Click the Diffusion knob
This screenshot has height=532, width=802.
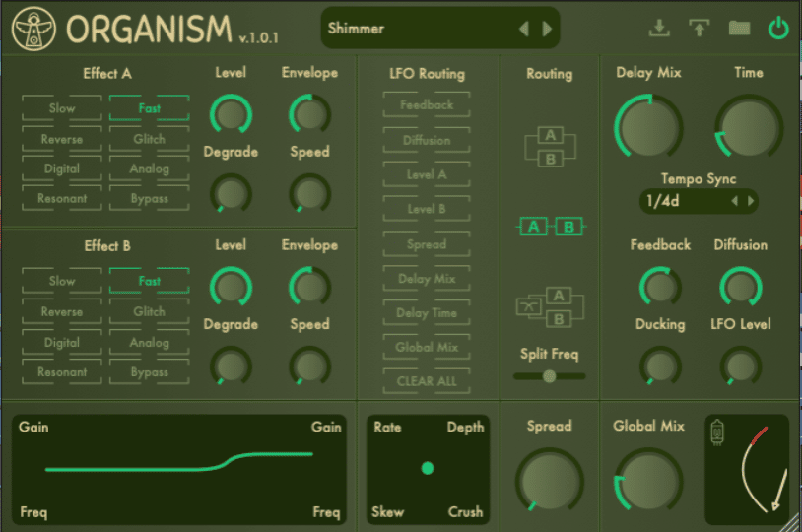[x=741, y=287]
